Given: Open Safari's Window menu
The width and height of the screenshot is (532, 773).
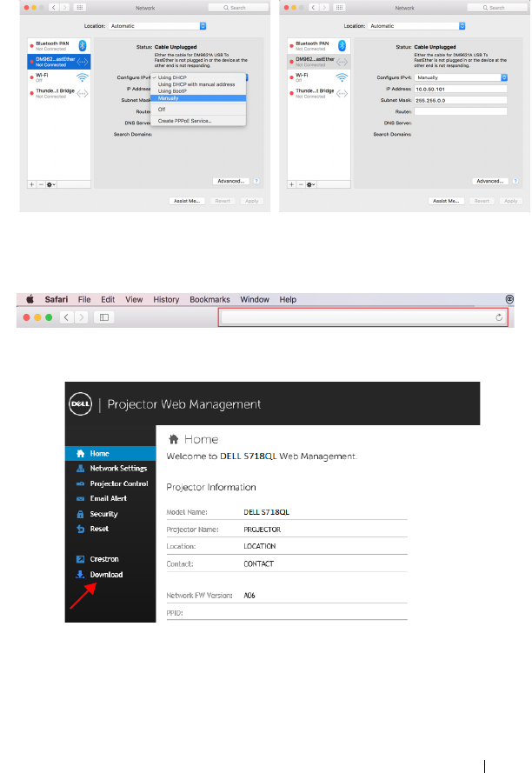Looking at the screenshot, I should (x=255, y=299).
